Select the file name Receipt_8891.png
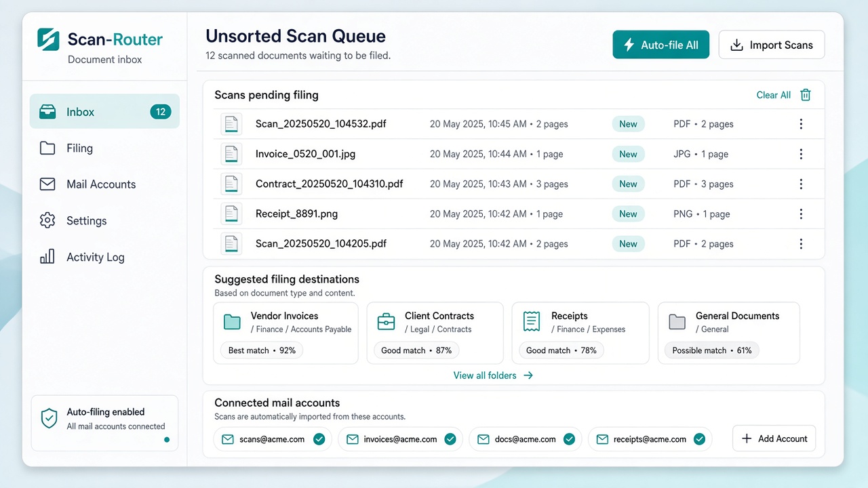 [x=296, y=213]
